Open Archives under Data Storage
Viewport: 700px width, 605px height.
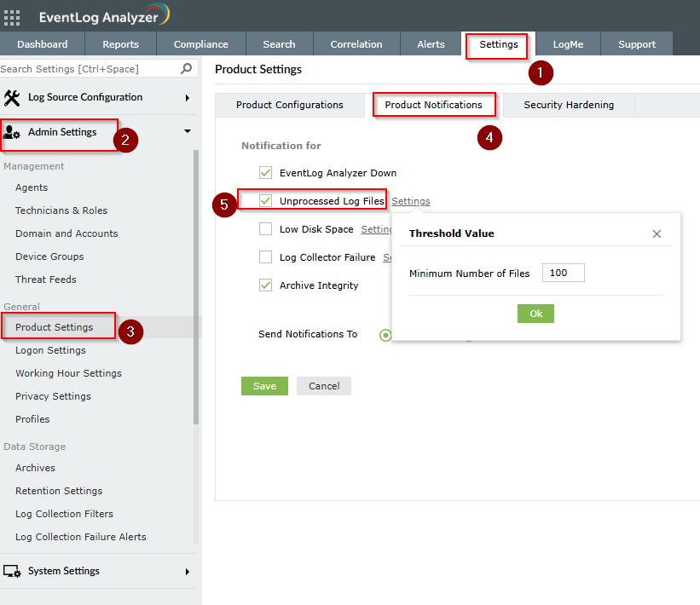pyautogui.click(x=35, y=468)
